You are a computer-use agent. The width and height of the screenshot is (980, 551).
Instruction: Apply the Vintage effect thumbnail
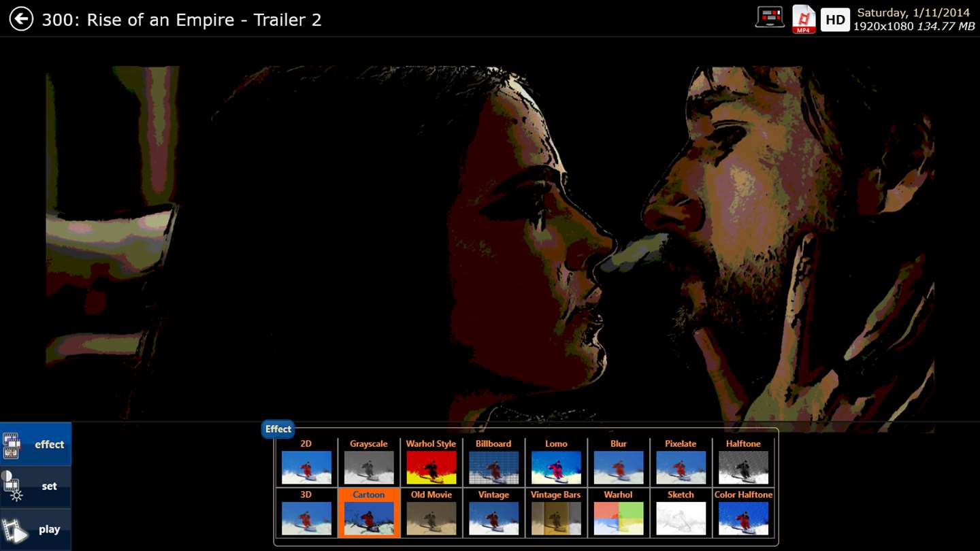click(493, 513)
